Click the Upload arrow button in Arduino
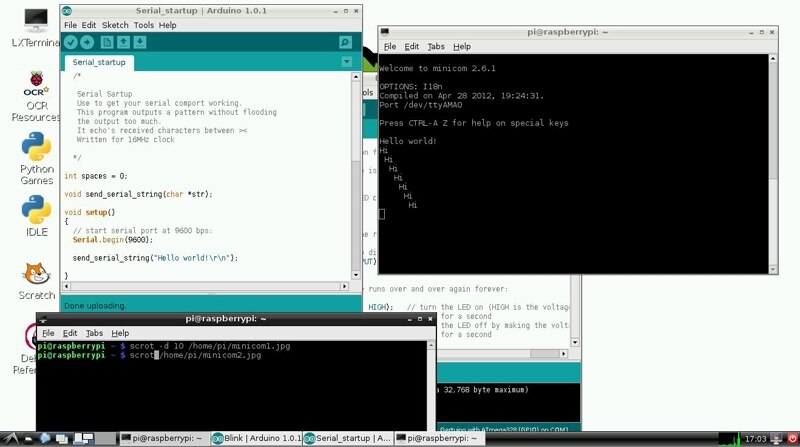 (x=87, y=42)
